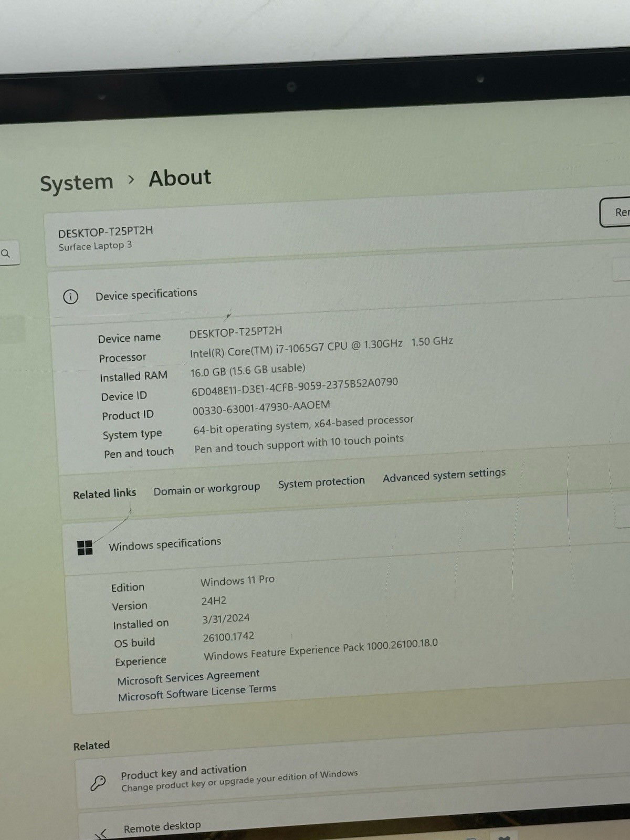The image size is (630, 840).
Task: Click the product key icon
Action: click(x=98, y=783)
